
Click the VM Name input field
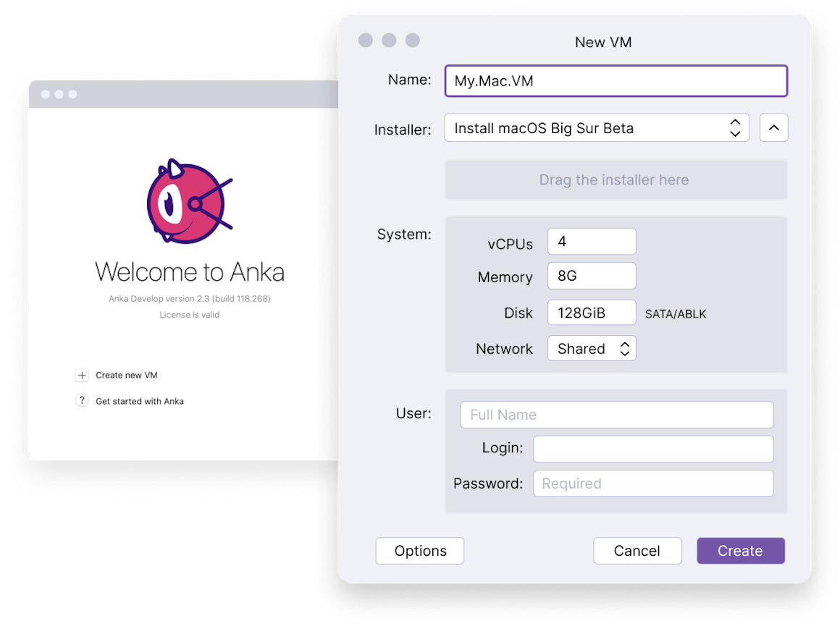[x=616, y=81]
